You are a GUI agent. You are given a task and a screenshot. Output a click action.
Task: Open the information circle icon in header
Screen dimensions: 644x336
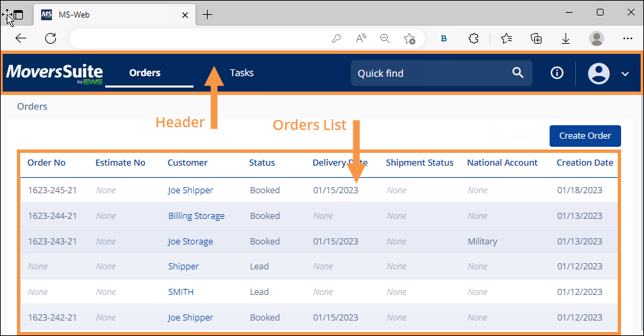coord(557,73)
